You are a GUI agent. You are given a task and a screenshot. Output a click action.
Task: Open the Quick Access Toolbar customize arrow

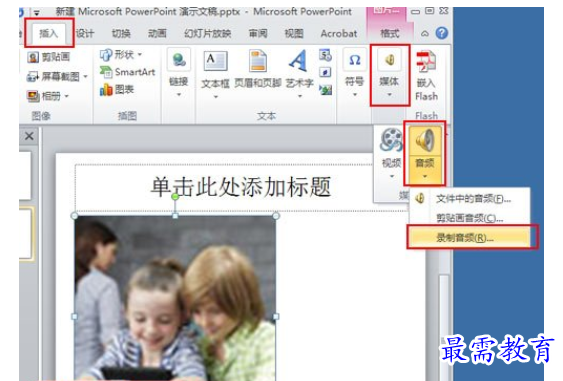37,13
